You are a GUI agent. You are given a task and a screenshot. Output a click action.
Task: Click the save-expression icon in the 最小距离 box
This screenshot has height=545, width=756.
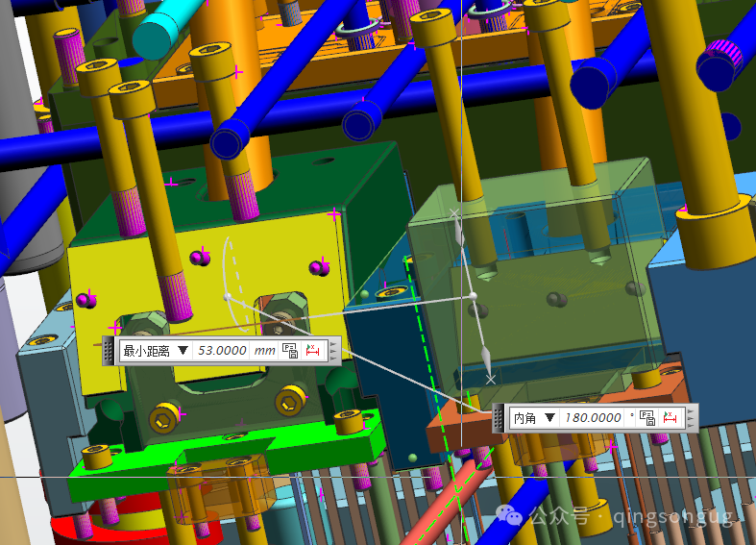tap(290, 351)
